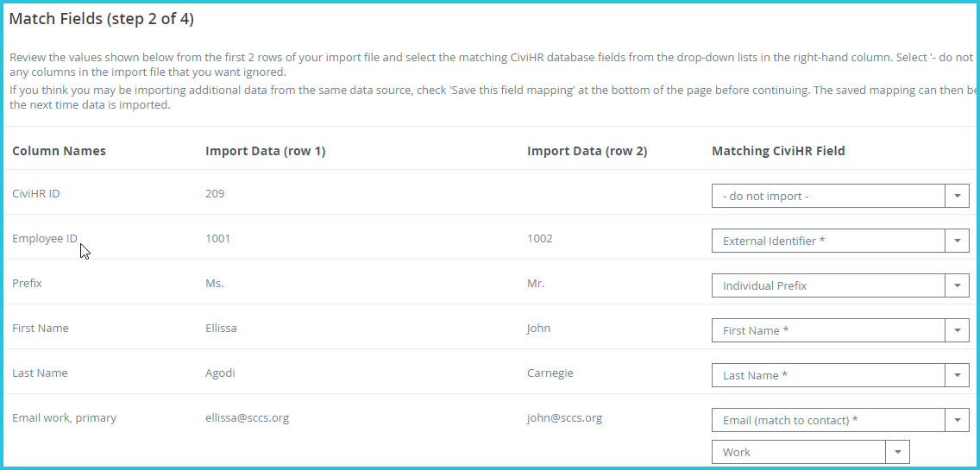Open the Individual Prefix dropdown

(840, 285)
